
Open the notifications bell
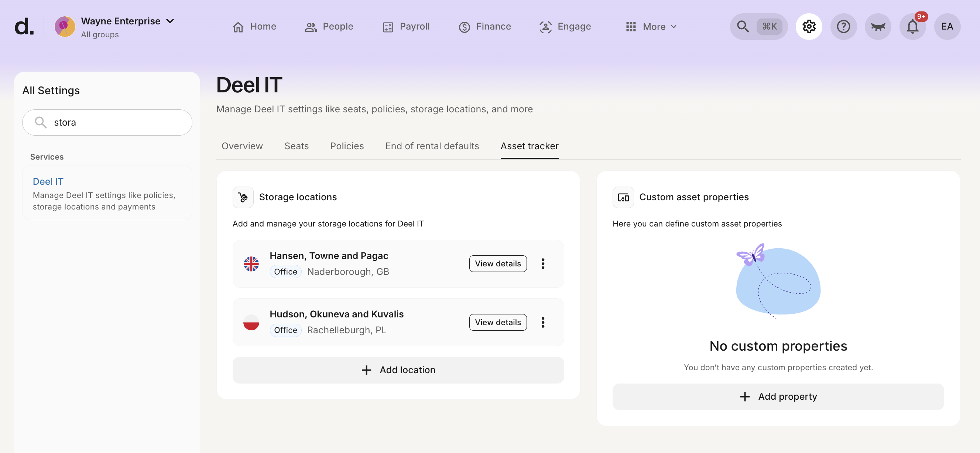pyautogui.click(x=913, y=27)
